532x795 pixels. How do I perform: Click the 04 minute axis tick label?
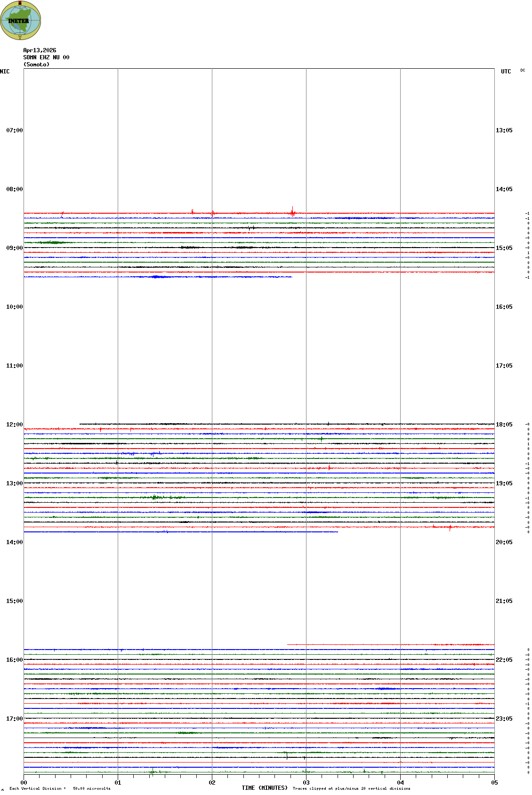click(400, 783)
